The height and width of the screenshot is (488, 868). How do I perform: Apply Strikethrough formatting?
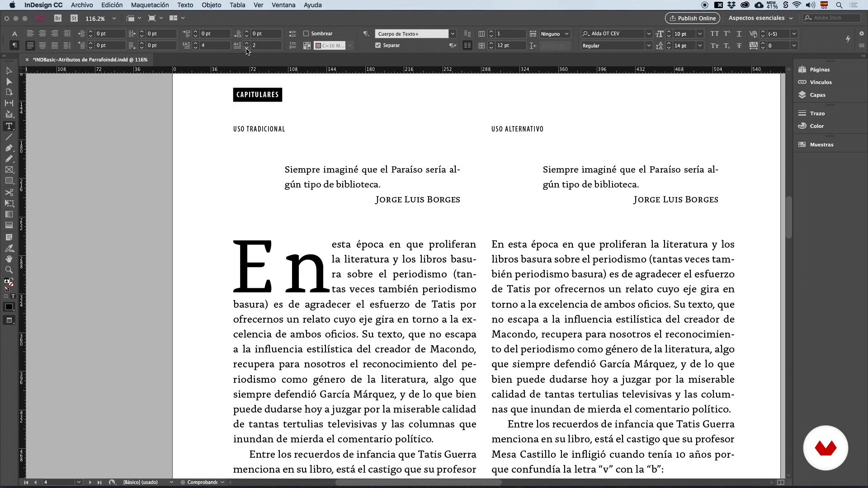pyautogui.click(x=739, y=46)
